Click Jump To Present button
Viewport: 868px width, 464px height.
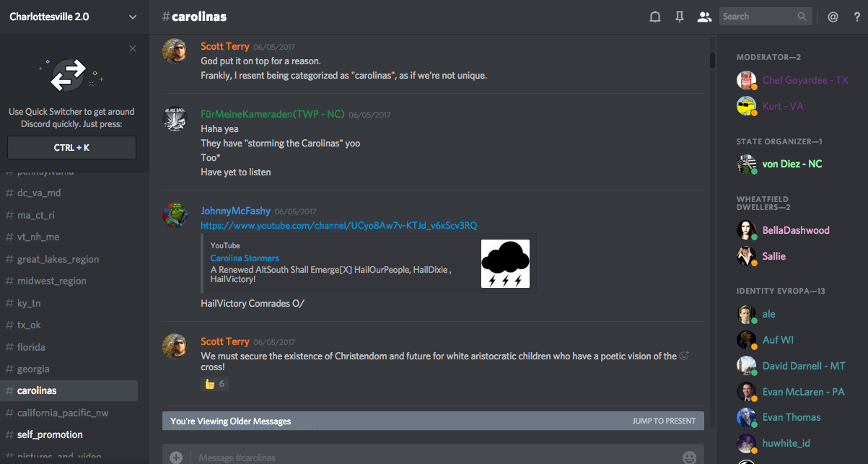664,421
